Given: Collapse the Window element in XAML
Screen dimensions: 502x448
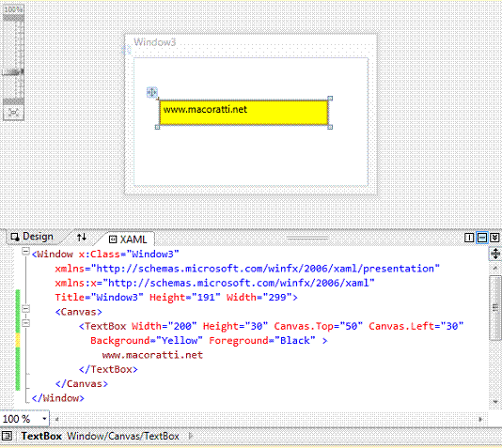Looking at the screenshot, I should 25,252.
